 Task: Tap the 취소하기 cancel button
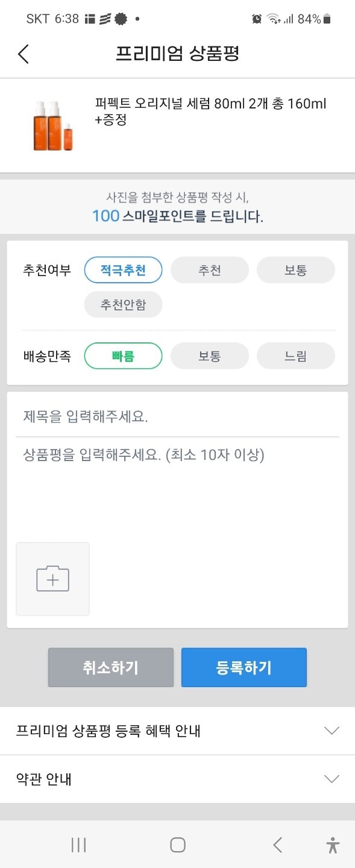tap(111, 667)
